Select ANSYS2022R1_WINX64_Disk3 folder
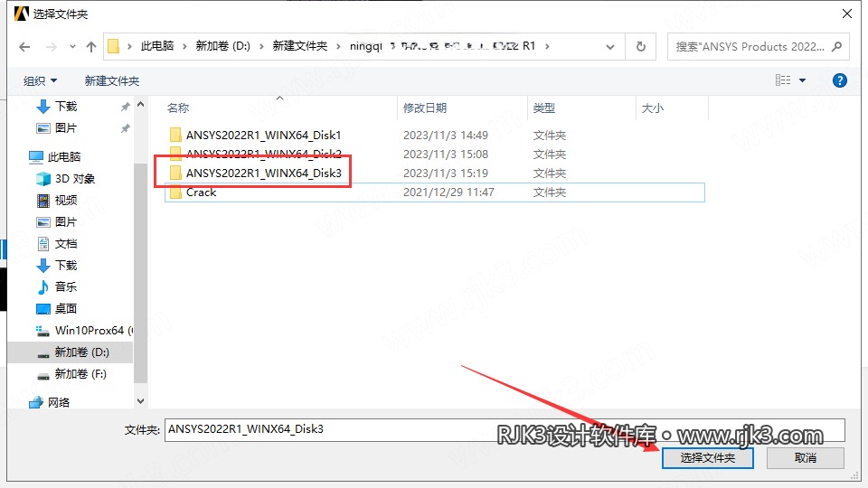This screenshot has height=488, width=868. point(263,174)
